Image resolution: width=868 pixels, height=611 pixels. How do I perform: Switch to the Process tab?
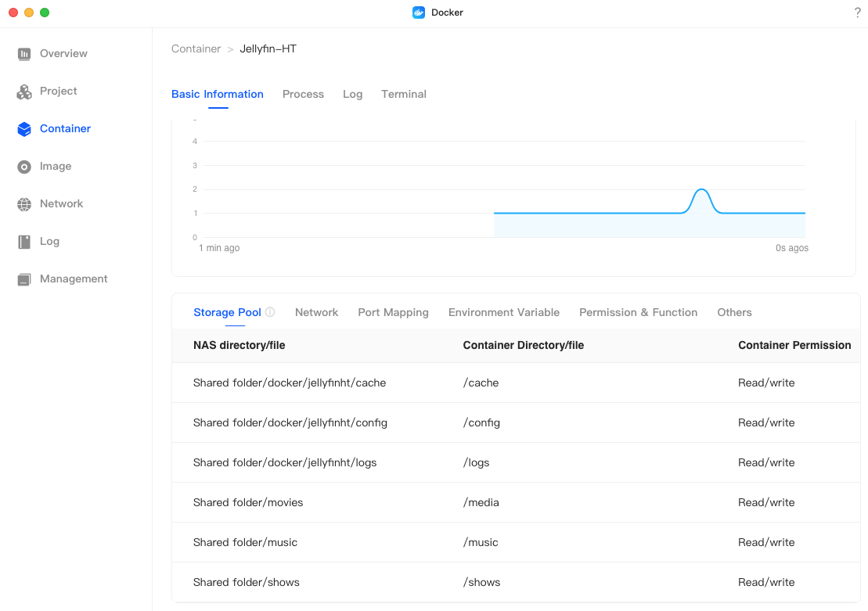click(x=303, y=94)
